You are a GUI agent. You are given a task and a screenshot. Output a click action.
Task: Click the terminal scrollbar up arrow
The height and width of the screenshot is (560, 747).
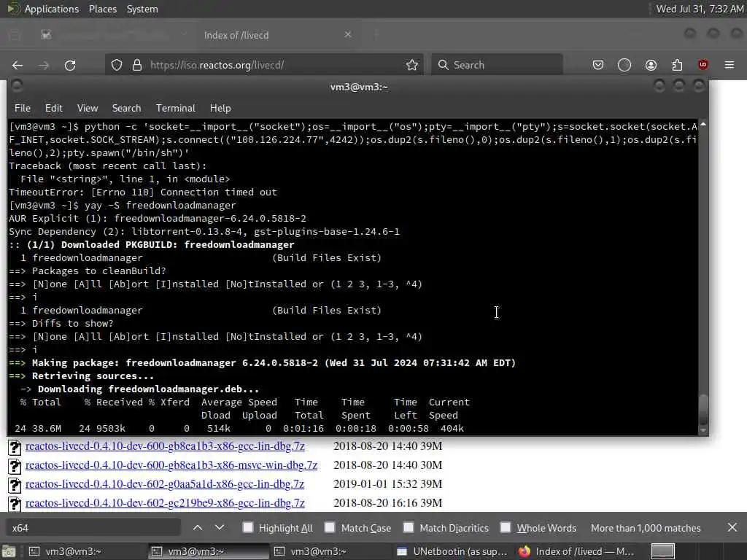tap(703, 124)
